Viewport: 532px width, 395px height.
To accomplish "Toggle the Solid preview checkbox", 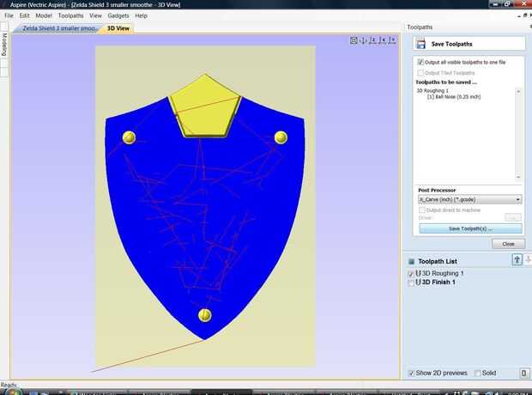I will pos(477,374).
